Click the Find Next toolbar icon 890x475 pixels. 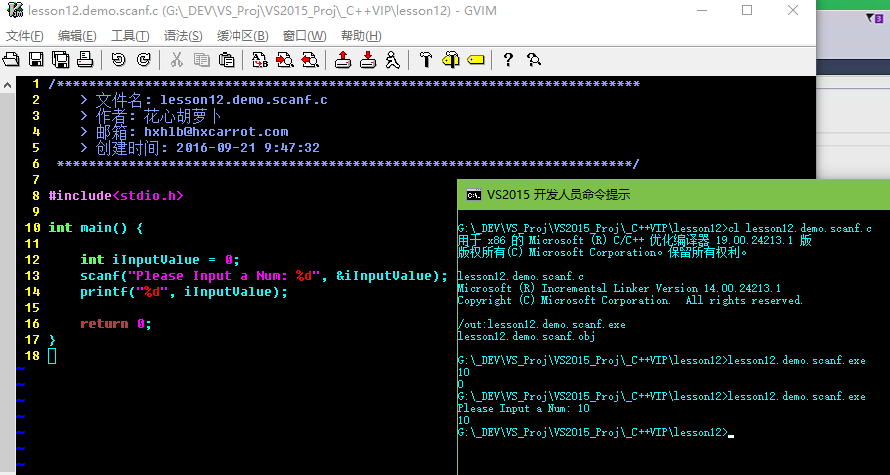pyautogui.click(x=285, y=59)
